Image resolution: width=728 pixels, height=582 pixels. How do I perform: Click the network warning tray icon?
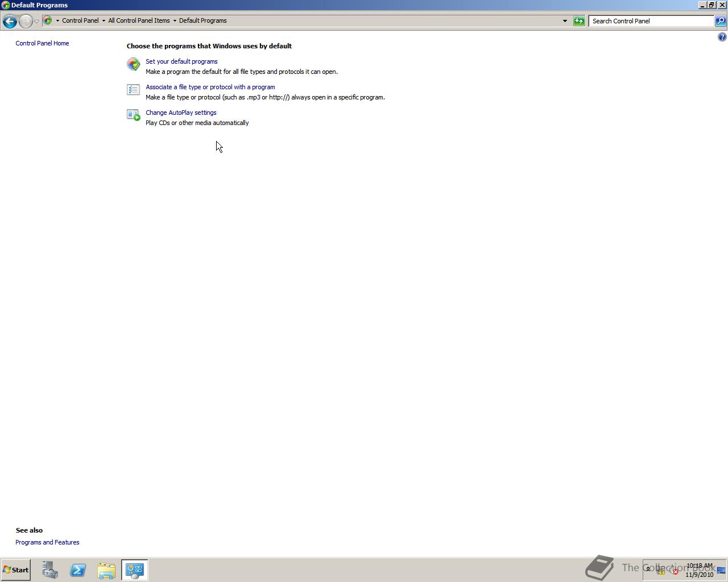click(661, 571)
